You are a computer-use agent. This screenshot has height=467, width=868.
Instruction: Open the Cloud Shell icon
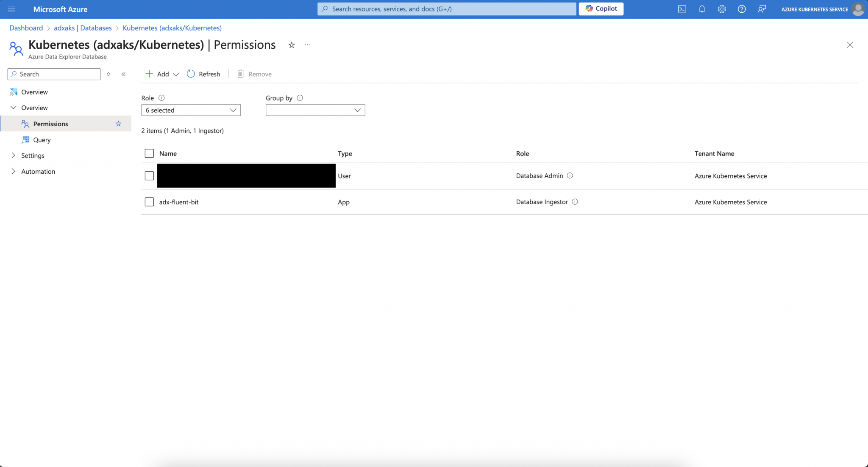click(x=682, y=9)
